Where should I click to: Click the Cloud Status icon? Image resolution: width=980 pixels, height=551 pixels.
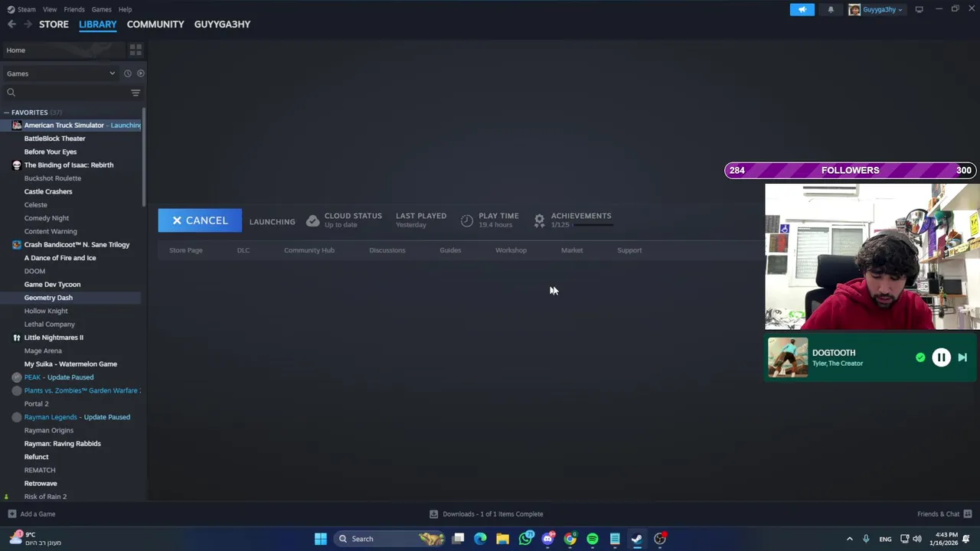point(312,220)
